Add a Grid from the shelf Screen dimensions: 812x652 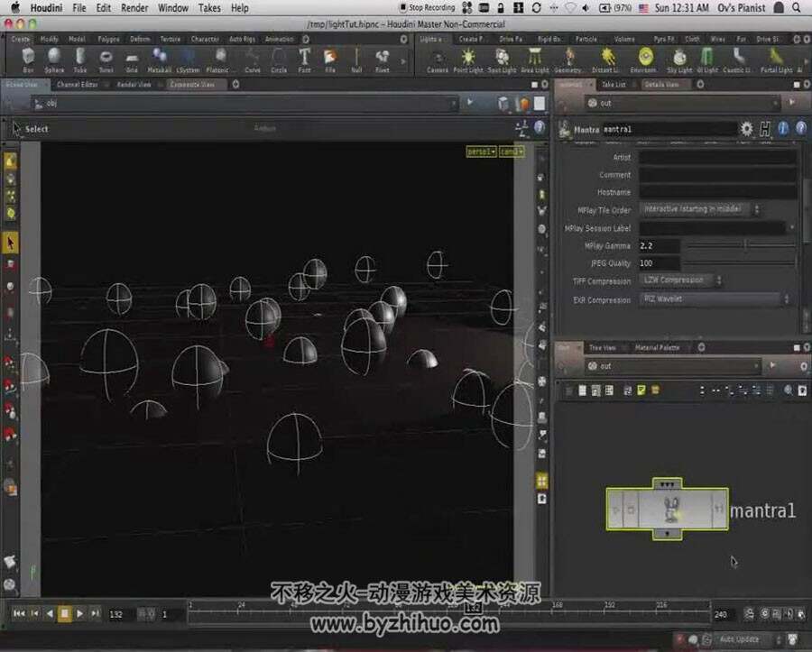tap(132, 60)
